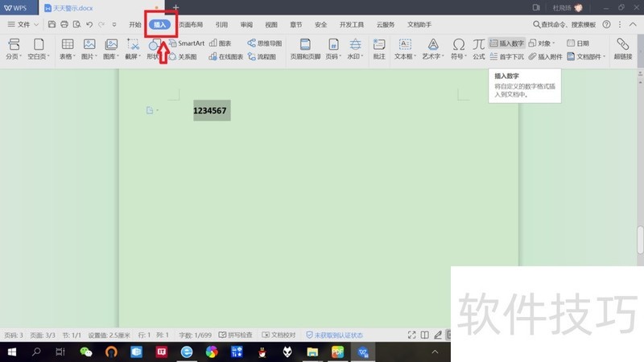Undo the last action
This screenshot has width=644, height=362.
click(x=89, y=25)
